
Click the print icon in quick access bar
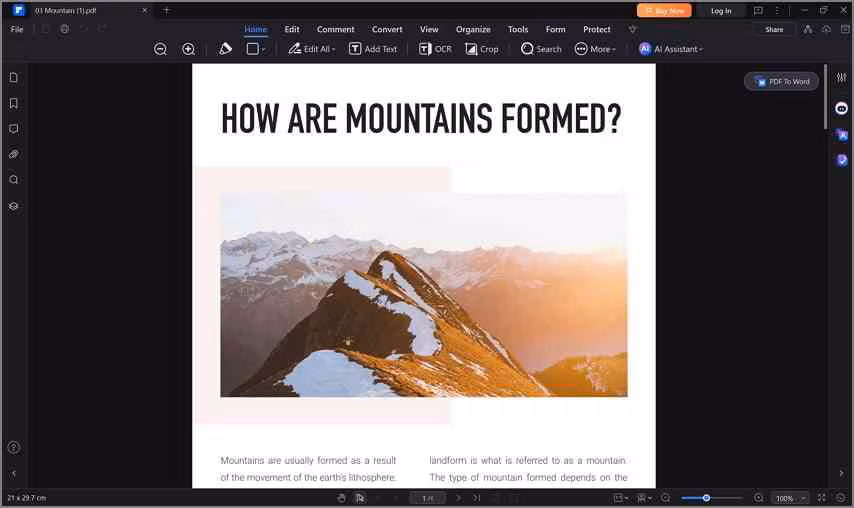(x=64, y=29)
